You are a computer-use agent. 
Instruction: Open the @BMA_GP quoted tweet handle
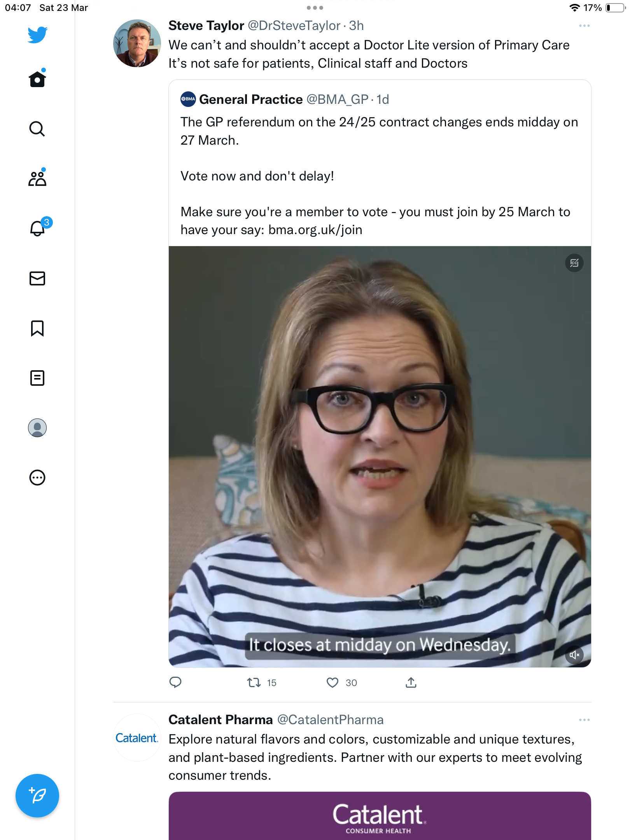[338, 100]
